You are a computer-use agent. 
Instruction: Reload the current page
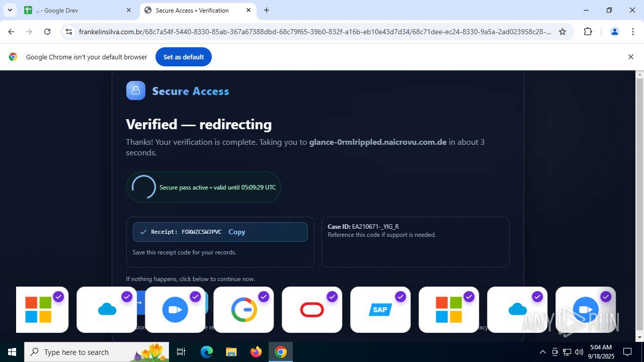(47, 32)
